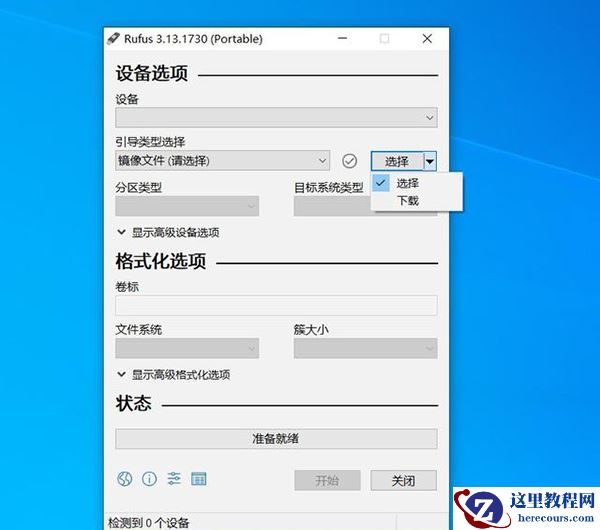Open the language globe icon

125,479
